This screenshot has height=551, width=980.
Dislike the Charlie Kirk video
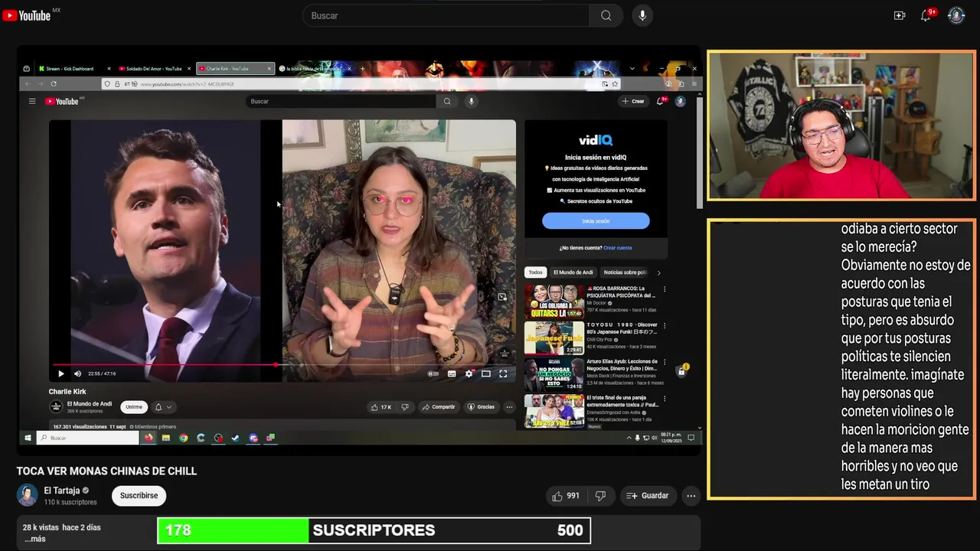click(x=405, y=407)
